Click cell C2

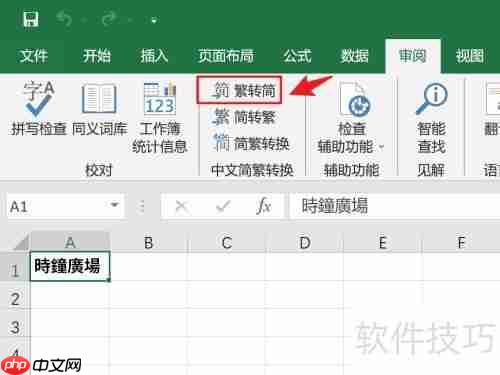227,295
